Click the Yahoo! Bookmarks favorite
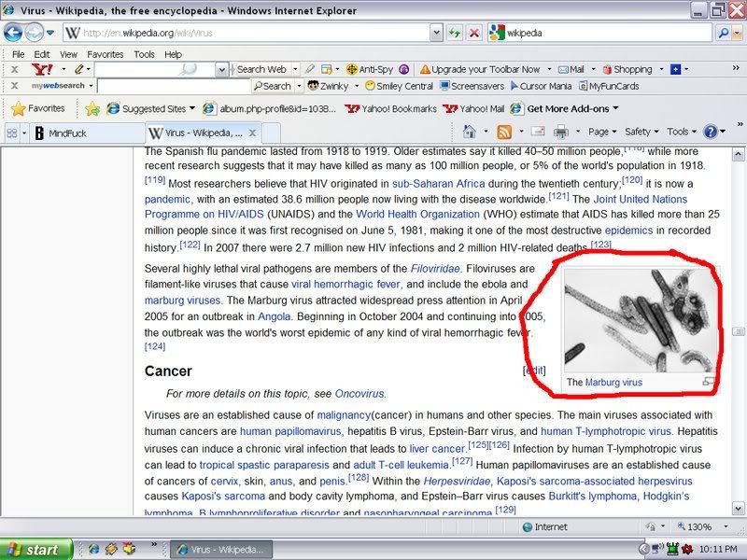Image resolution: width=747 pixels, height=560 pixels. [x=390, y=108]
